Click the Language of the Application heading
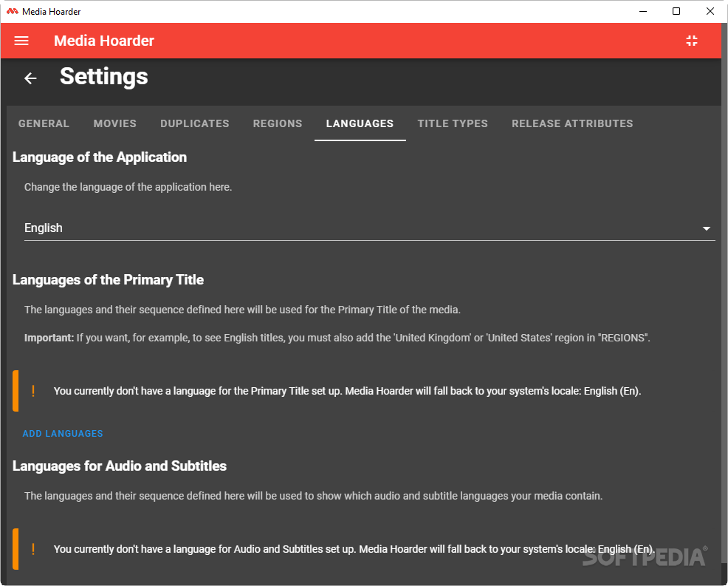 coord(100,157)
